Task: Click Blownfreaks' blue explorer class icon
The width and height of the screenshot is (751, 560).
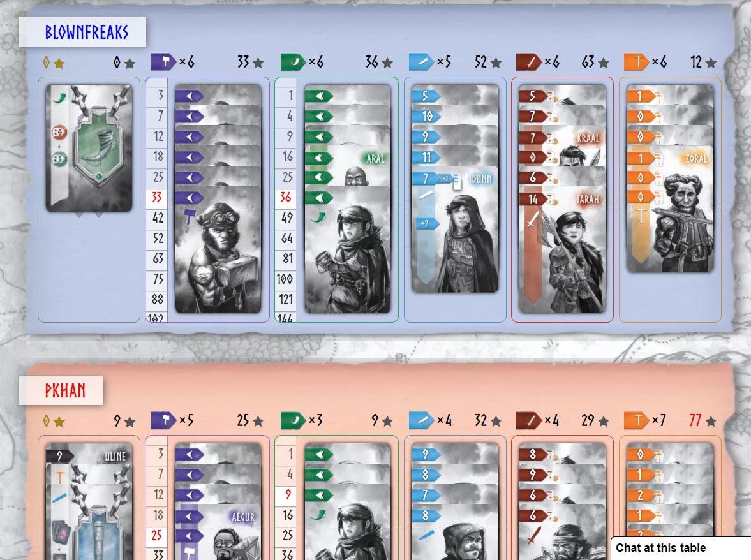Action: click(421, 62)
